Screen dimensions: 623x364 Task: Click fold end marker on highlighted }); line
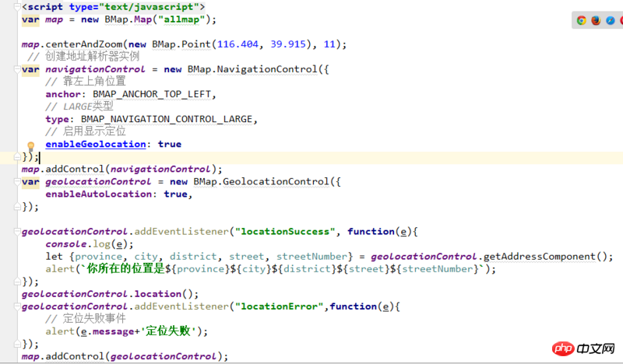click(x=17, y=157)
